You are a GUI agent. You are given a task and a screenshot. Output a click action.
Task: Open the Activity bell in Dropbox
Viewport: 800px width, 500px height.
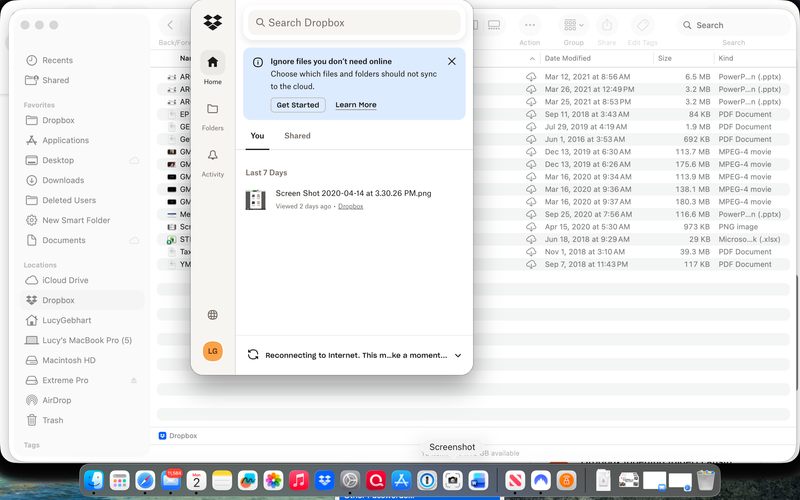(212, 160)
